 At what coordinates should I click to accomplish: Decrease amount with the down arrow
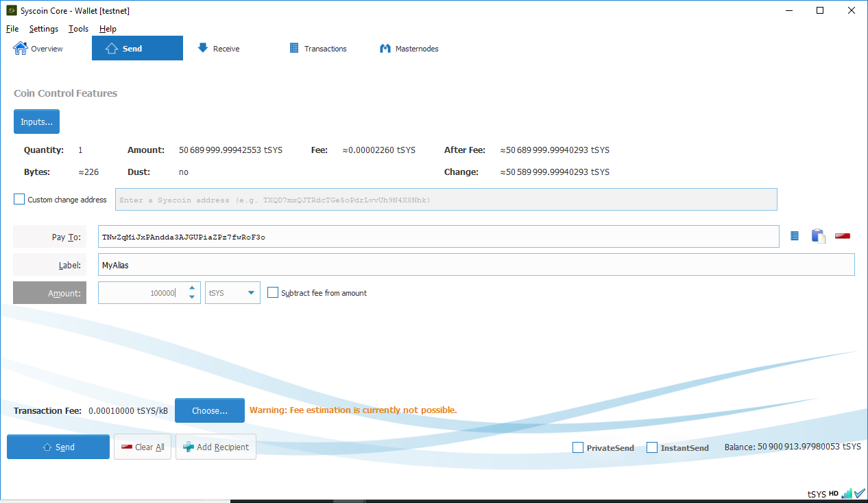(192, 298)
